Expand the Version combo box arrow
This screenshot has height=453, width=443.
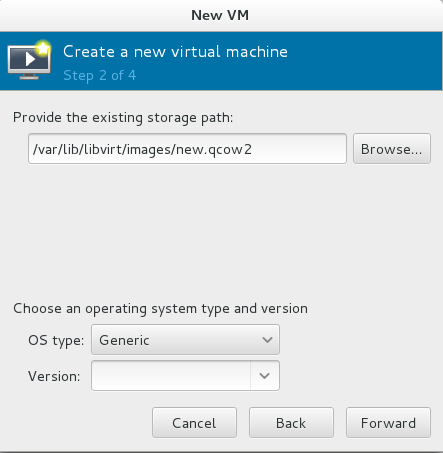point(265,376)
